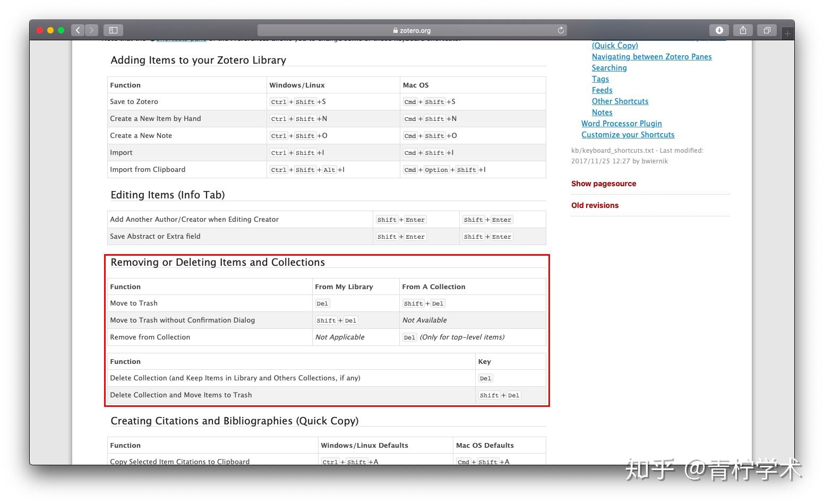
Task: Open the Safari share menu
Action: (x=743, y=30)
